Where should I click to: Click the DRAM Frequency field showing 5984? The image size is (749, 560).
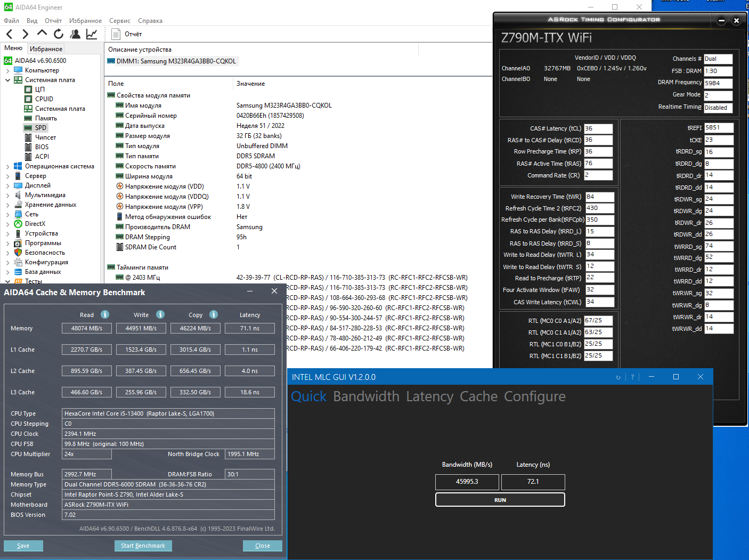pos(718,83)
